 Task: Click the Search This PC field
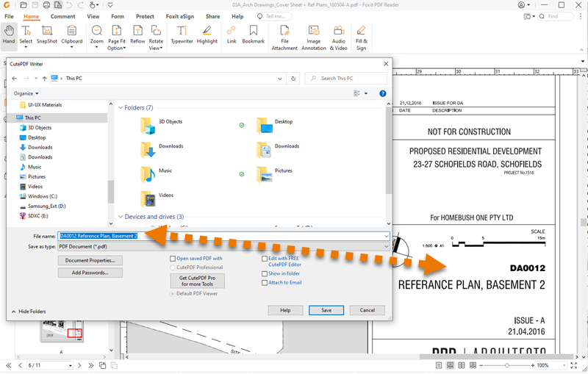point(345,79)
